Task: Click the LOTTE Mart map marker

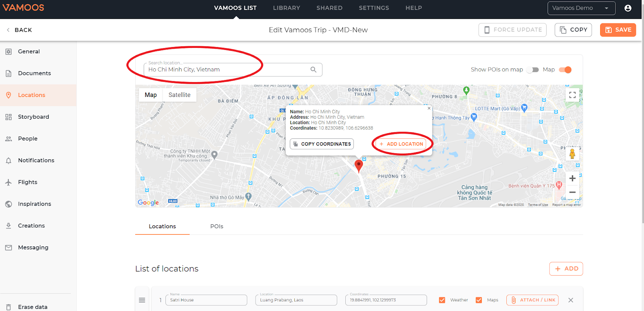Action: pos(524,108)
